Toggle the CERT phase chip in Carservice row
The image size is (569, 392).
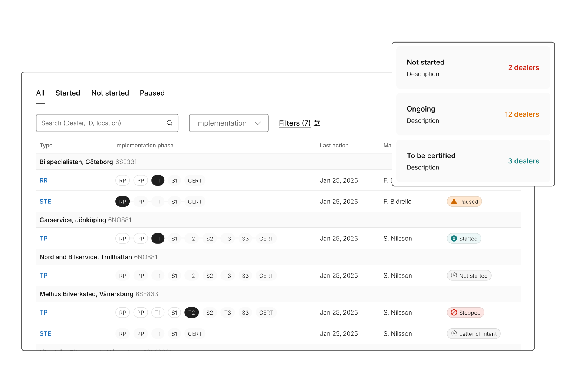coord(266,238)
